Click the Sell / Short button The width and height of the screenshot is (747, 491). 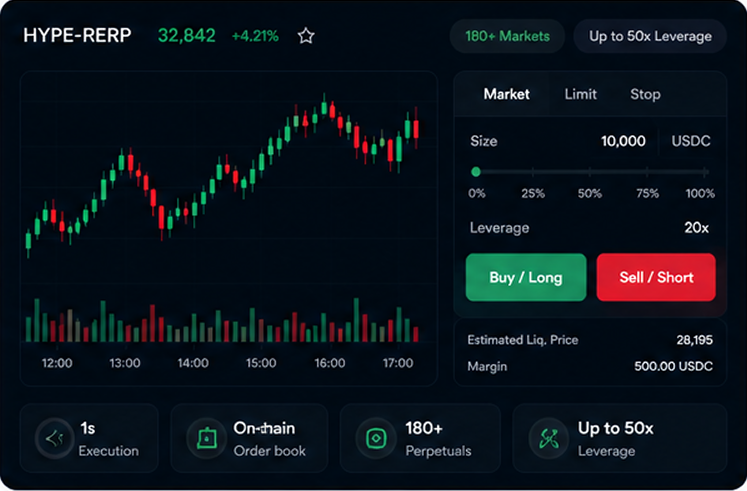click(656, 277)
